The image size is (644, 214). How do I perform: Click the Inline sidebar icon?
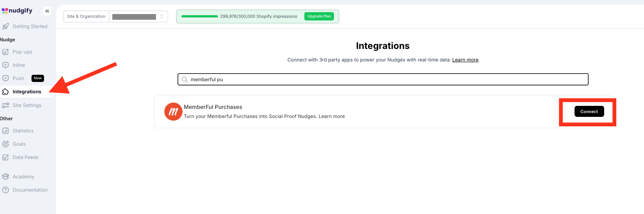tap(6, 65)
